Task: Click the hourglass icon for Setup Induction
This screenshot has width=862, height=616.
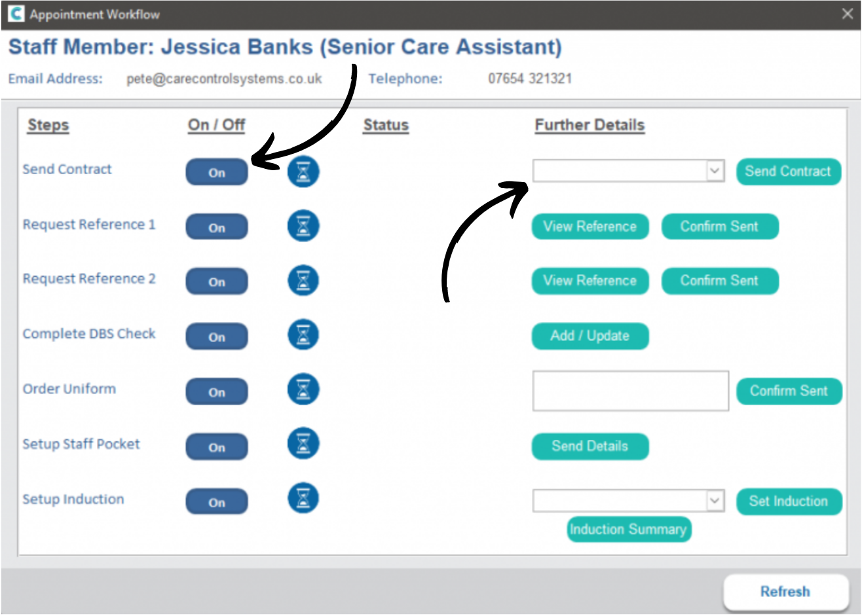Action: coord(303,498)
